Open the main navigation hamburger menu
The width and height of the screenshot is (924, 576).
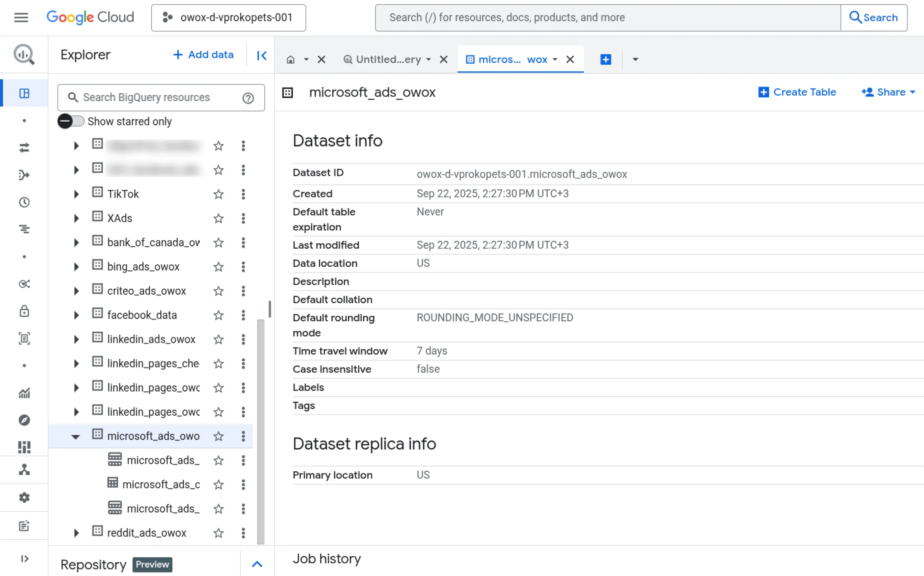pyautogui.click(x=21, y=17)
